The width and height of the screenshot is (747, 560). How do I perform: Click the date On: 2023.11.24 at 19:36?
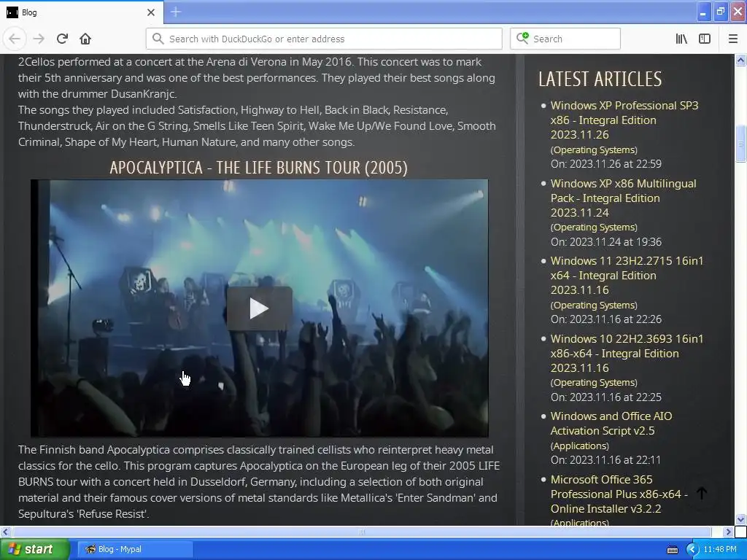[x=606, y=242]
